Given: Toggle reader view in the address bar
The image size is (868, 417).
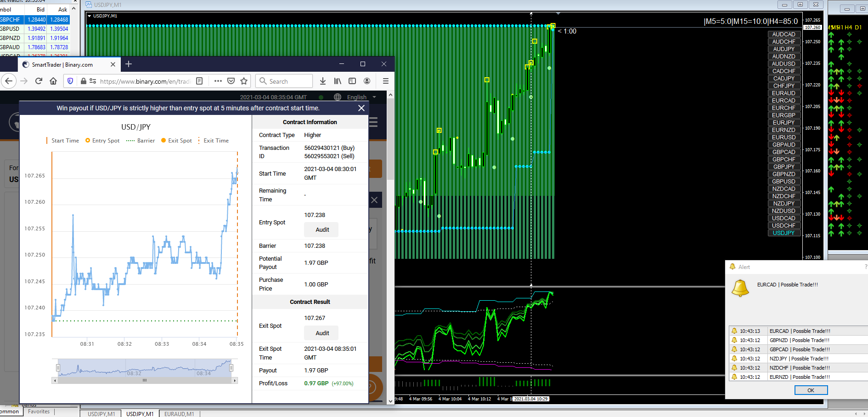Looking at the screenshot, I should [x=199, y=81].
